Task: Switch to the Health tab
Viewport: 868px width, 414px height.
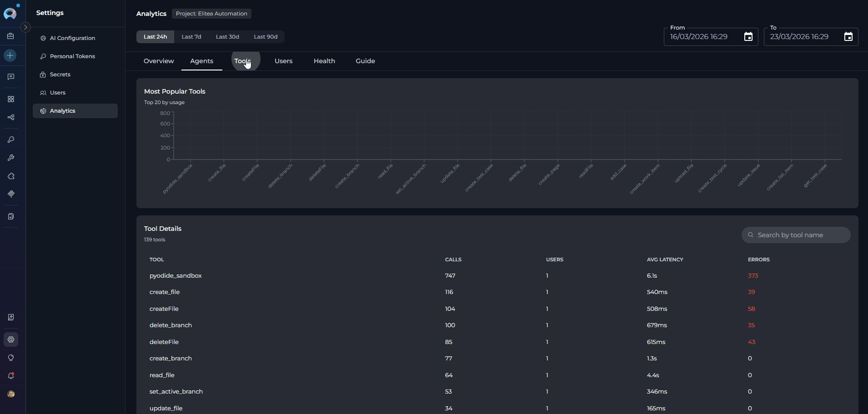Action: point(324,61)
